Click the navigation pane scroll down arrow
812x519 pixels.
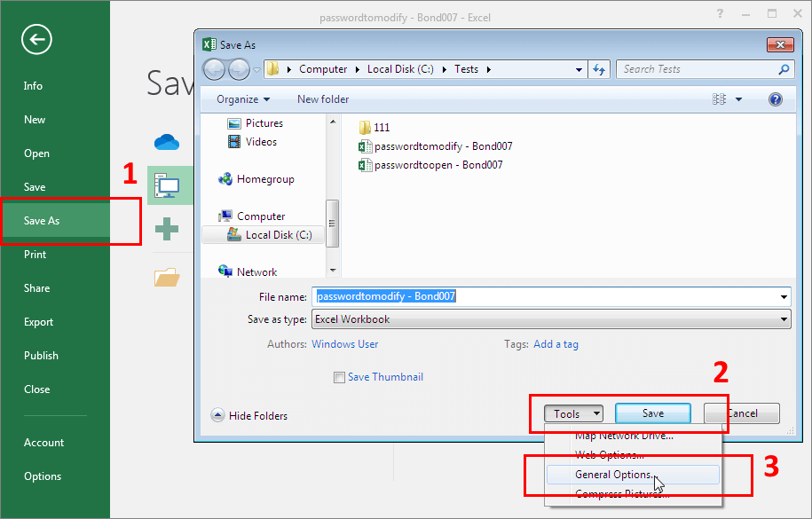pos(333,271)
